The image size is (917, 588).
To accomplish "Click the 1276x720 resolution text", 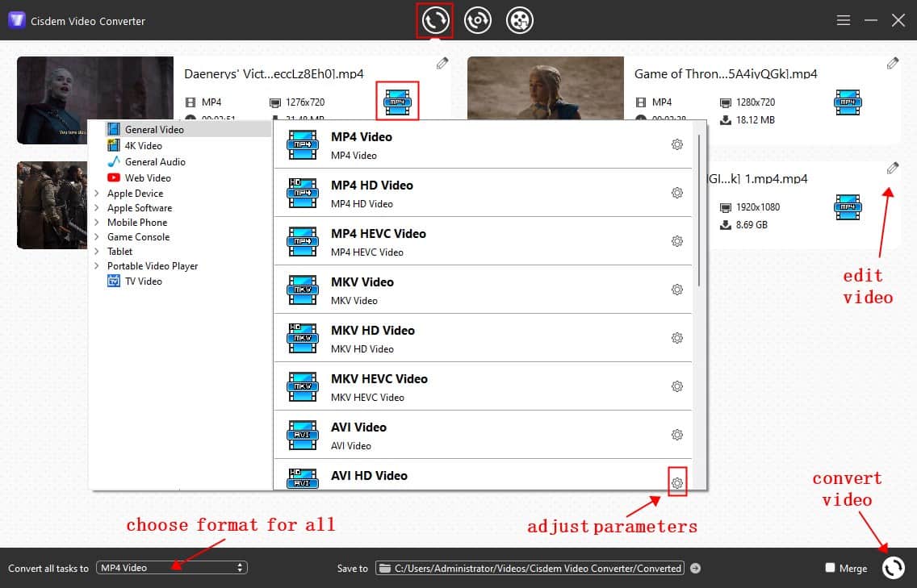I will tap(304, 102).
